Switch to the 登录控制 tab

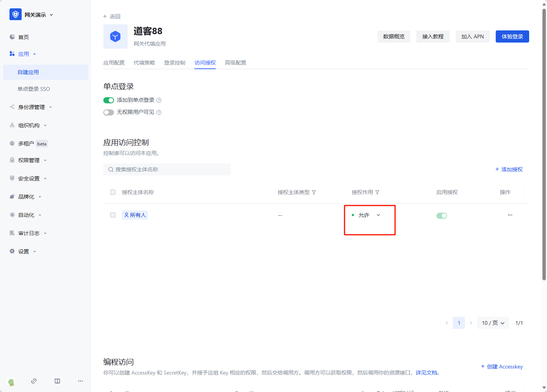(x=175, y=63)
